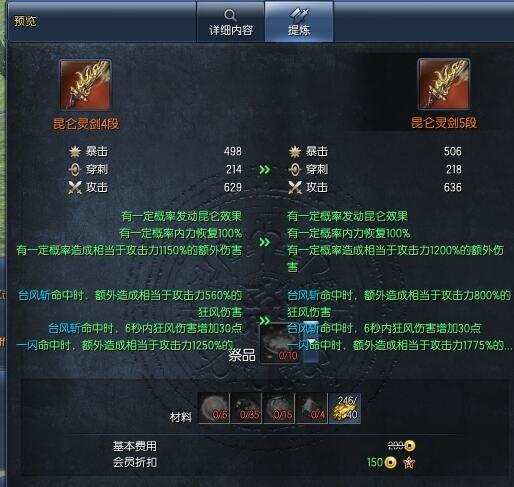514x487 pixels.
Task: Open the 详细内容 tab
Action: 230,21
